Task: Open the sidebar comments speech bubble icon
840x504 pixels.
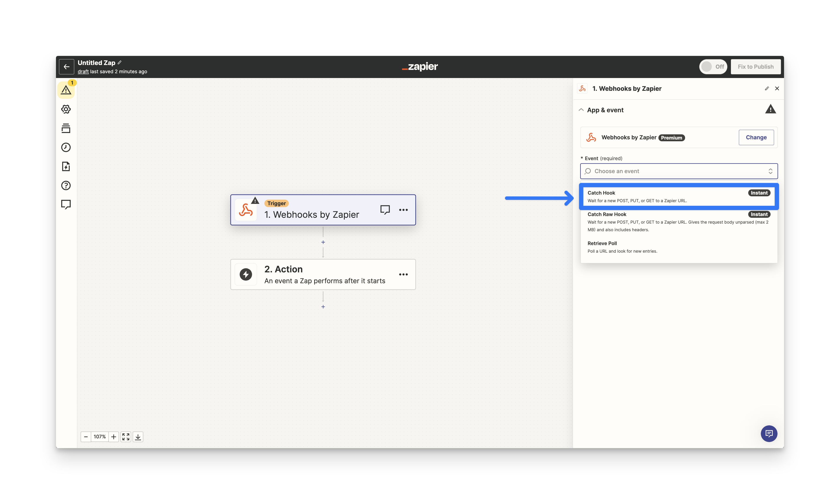Action: tap(66, 204)
